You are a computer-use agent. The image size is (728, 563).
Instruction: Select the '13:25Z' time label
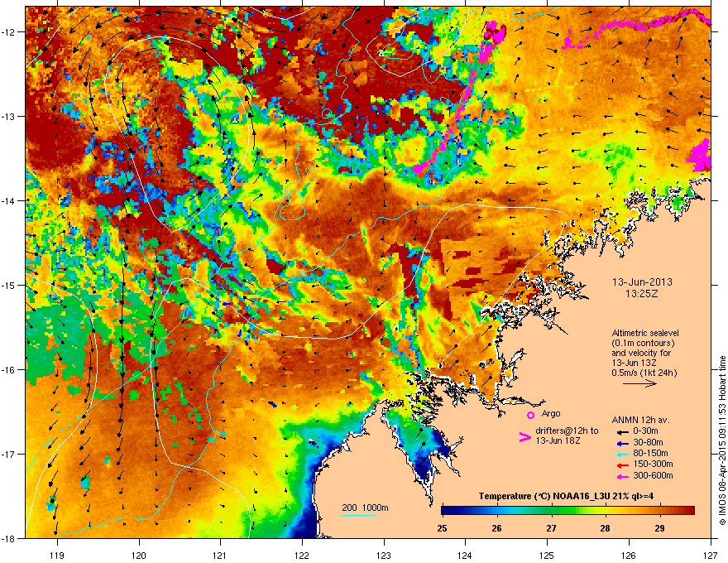(642, 294)
